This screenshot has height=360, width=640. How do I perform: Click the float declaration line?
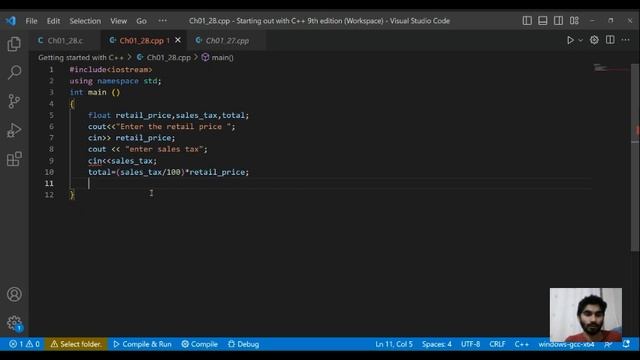coord(168,115)
